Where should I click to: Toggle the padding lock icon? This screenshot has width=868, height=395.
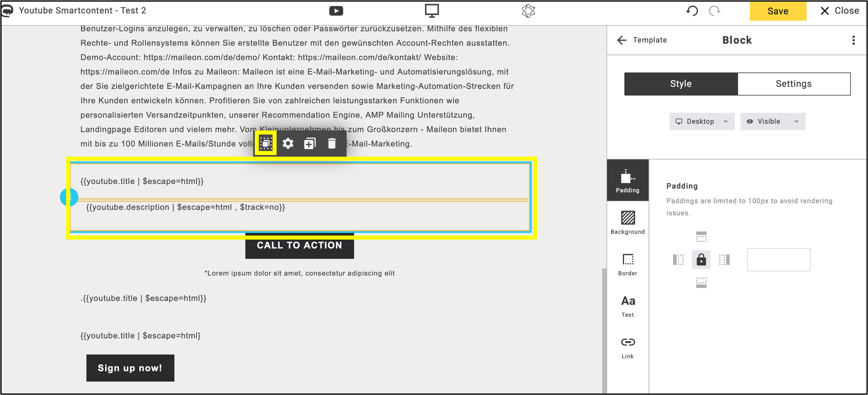tap(701, 260)
